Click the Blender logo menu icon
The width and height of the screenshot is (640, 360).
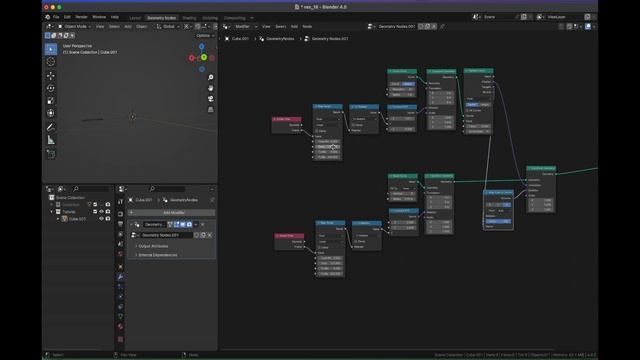[x=48, y=17]
